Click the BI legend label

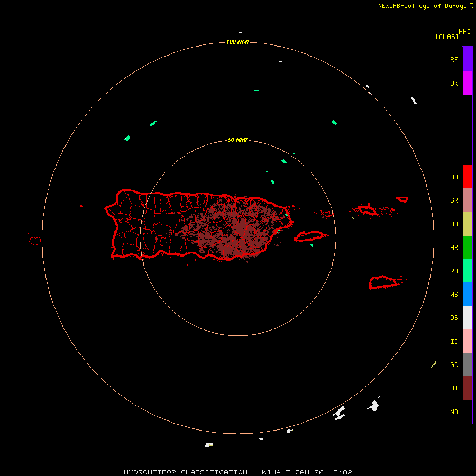[454, 388]
